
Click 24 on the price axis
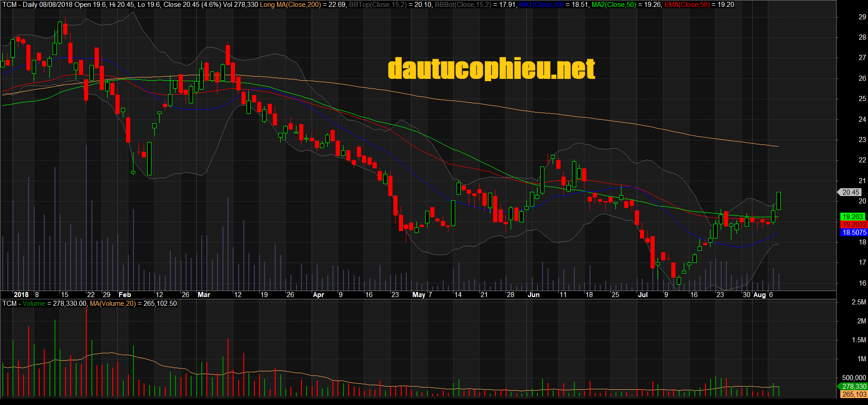[862, 119]
